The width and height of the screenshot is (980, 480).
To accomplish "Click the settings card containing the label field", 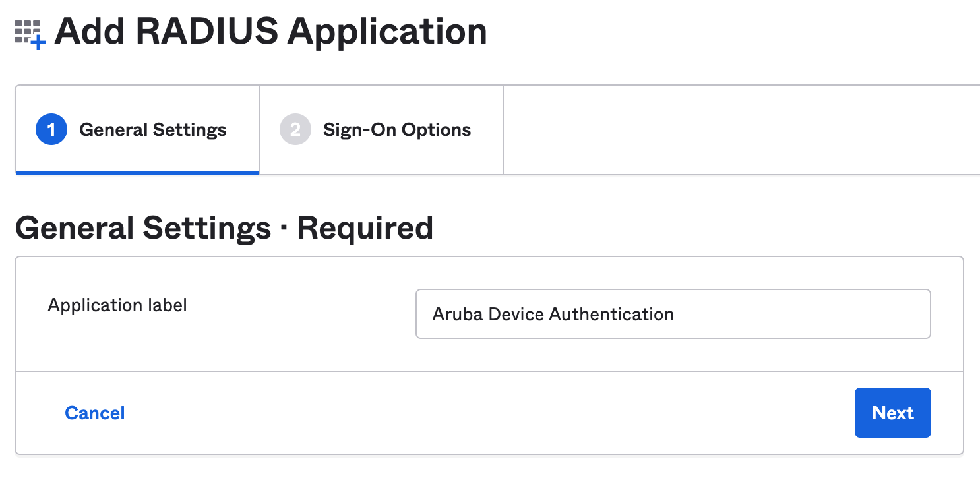I will (490, 314).
